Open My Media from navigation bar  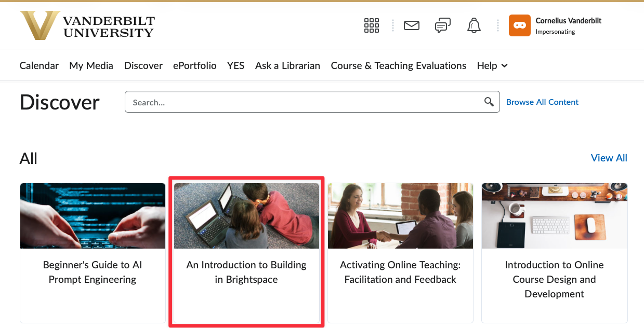pyautogui.click(x=91, y=66)
